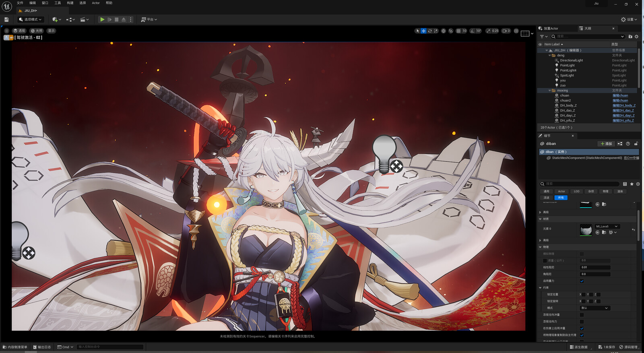Select the 物理 filter tab in details
The height and width of the screenshot is (353, 644).
(605, 192)
